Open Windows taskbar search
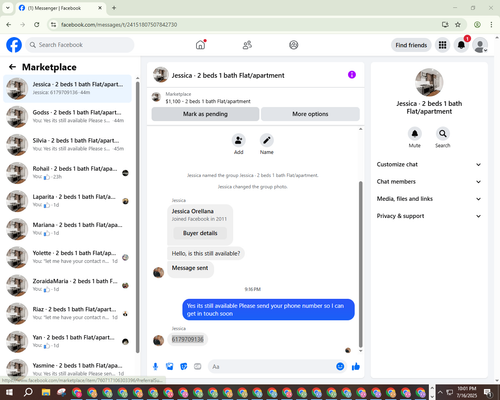 [28, 392]
